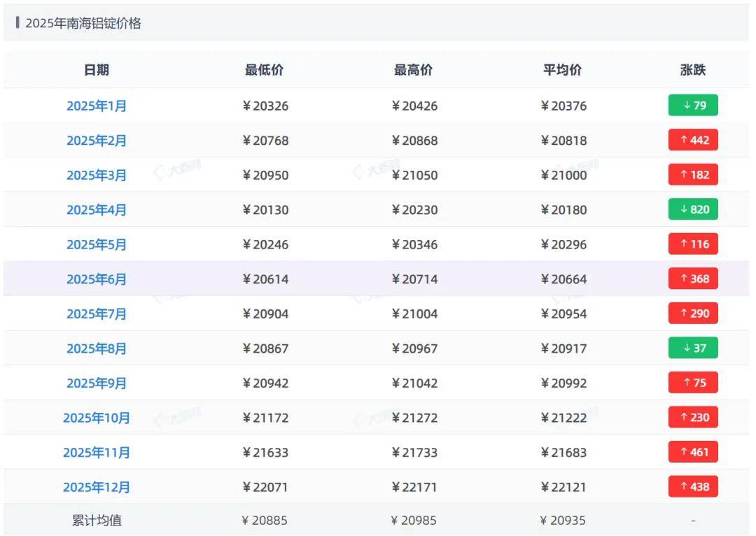The image size is (756, 536).
Task: Select the 2025年4月 link
Action: point(97,210)
